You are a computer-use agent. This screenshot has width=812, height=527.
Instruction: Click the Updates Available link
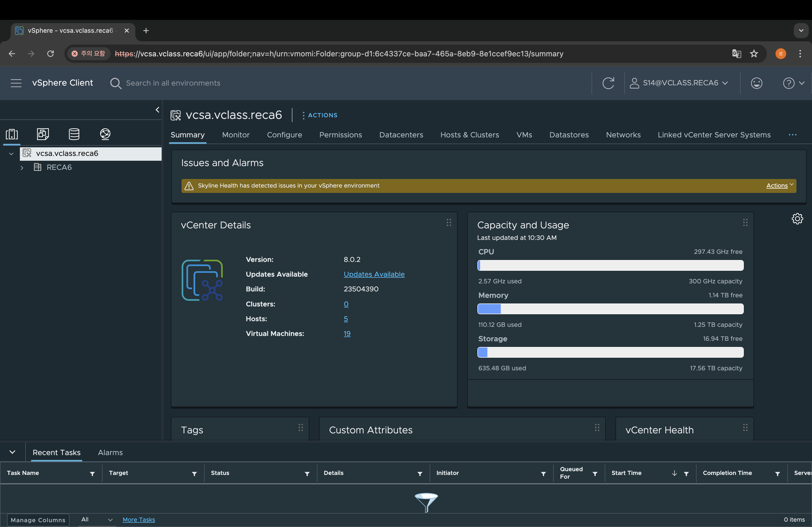click(x=374, y=275)
